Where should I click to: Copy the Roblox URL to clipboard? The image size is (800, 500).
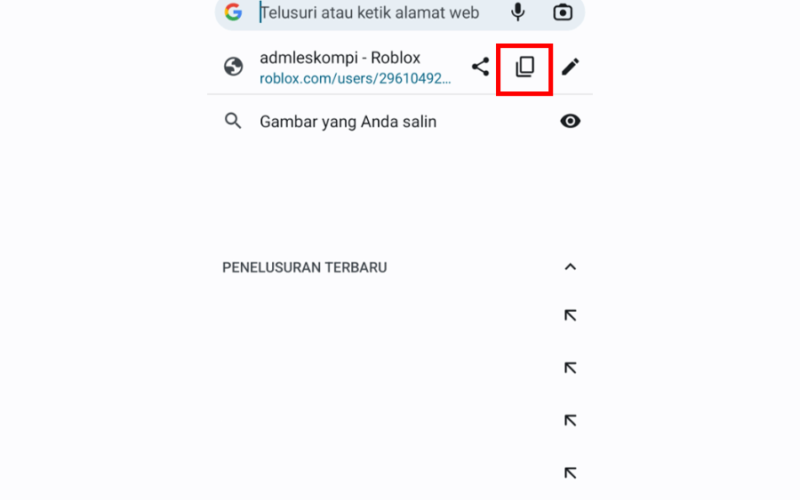(x=524, y=67)
